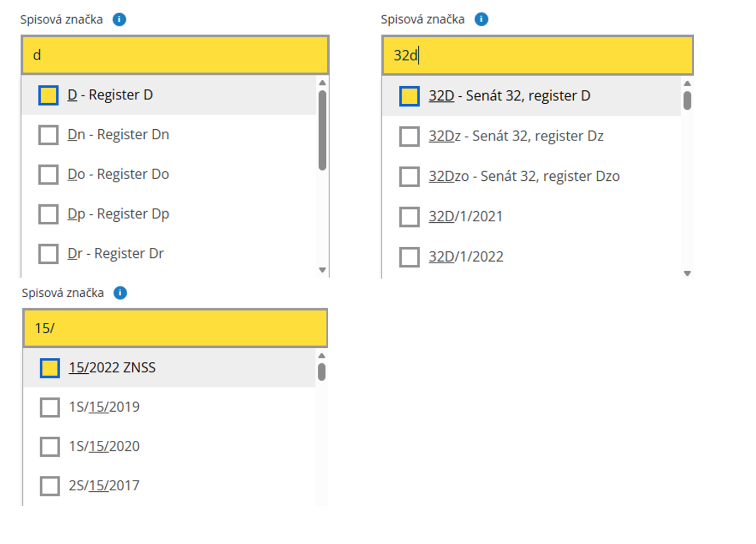Check the highlighted D - Register D checkbox
Image resolution: width=756 pixels, height=544 pixels.
coord(48,95)
